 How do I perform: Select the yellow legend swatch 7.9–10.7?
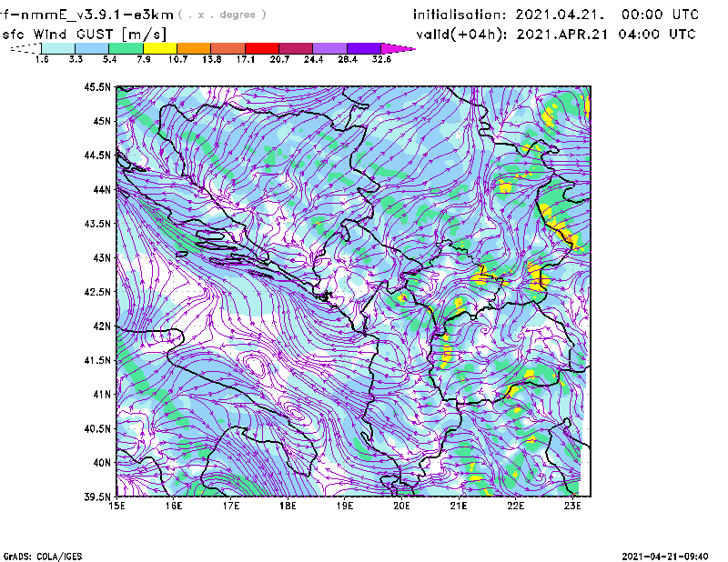tap(160, 48)
